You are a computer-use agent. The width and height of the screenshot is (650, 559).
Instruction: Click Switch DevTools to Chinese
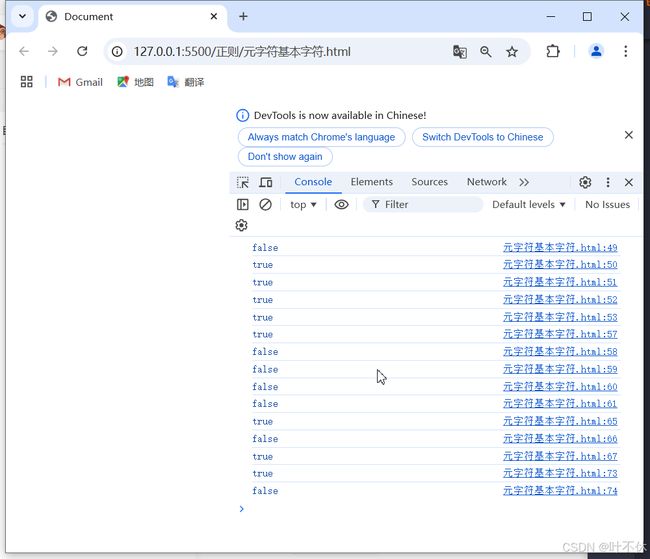coord(483,137)
